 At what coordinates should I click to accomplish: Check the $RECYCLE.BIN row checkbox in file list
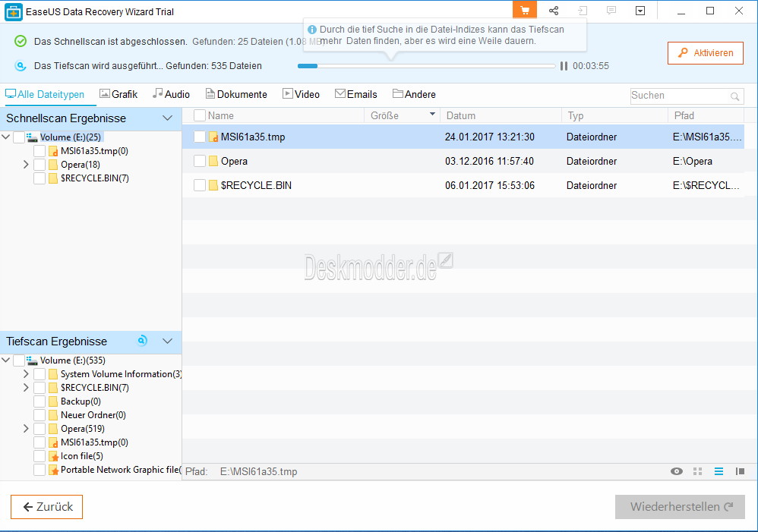click(x=200, y=185)
